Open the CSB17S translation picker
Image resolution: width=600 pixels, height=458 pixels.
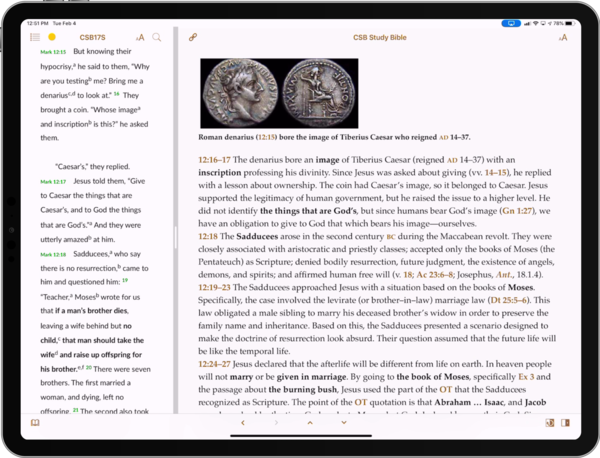[92, 37]
